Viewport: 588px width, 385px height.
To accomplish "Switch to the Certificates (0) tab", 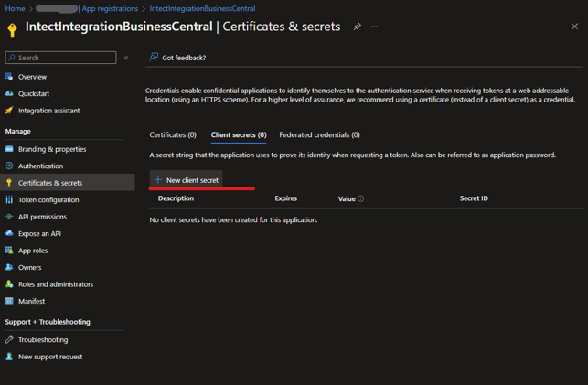I will click(x=173, y=134).
